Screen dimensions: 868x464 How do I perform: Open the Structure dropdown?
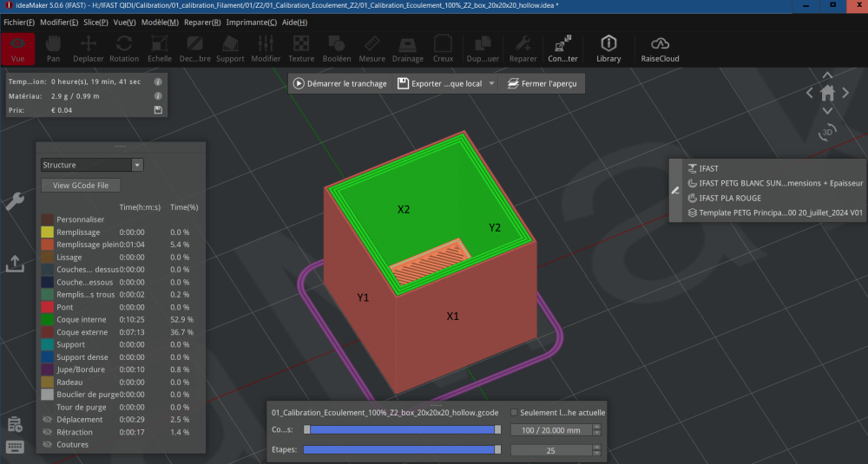pyautogui.click(x=92, y=165)
